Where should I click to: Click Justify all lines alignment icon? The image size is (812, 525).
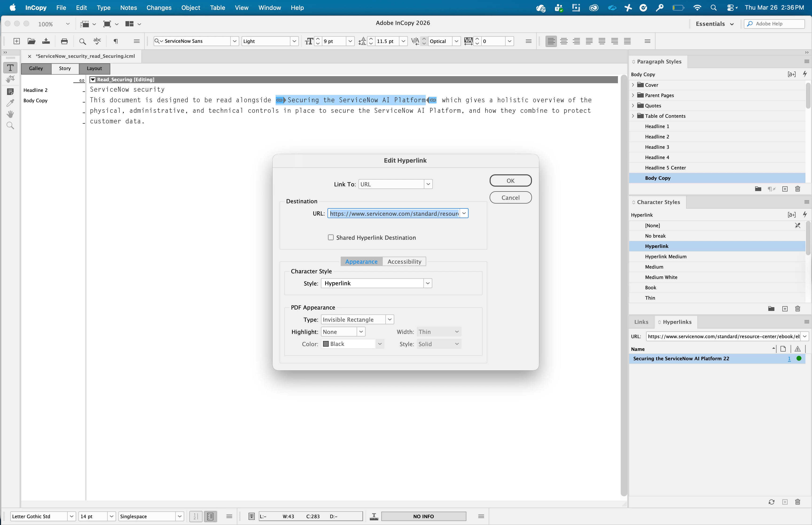pyautogui.click(x=627, y=41)
